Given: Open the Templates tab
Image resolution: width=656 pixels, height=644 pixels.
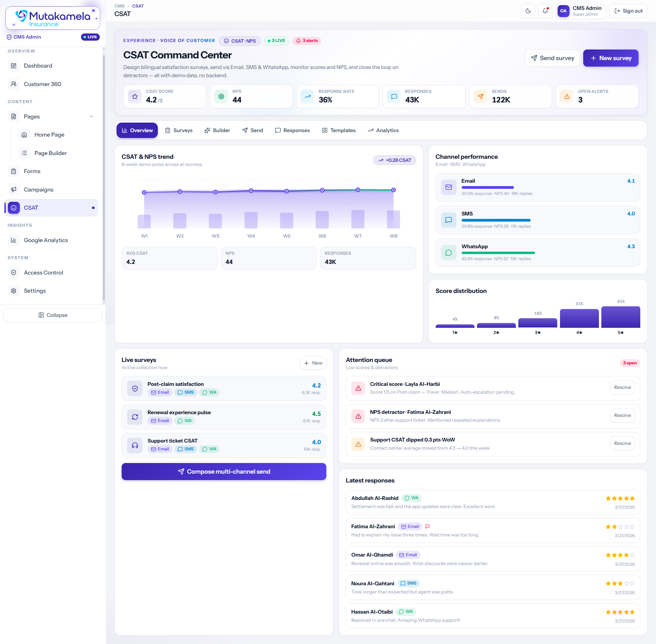Looking at the screenshot, I should tap(339, 130).
